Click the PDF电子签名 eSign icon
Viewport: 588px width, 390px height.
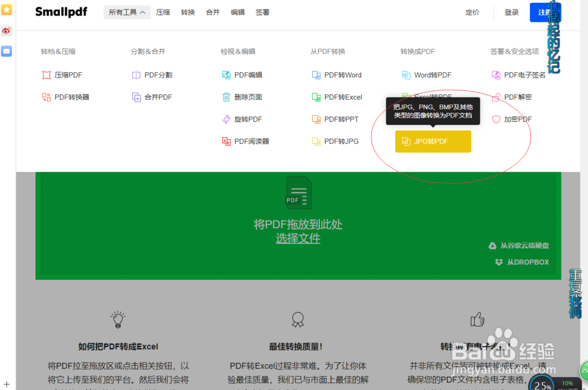pyautogui.click(x=496, y=75)
